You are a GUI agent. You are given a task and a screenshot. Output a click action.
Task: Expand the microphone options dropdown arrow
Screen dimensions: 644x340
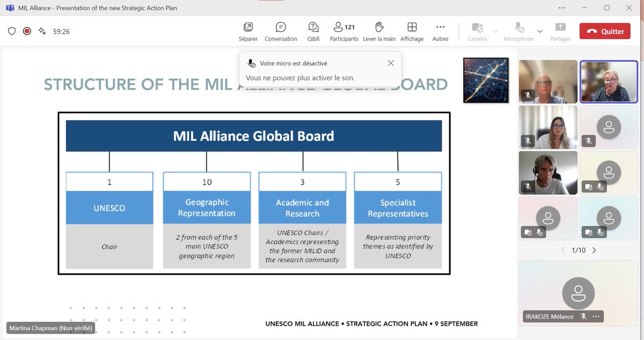tap(540, 32)
